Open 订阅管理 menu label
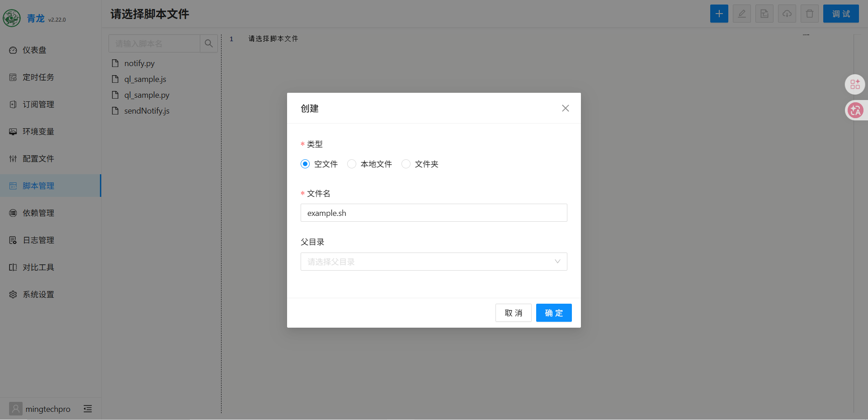This screenshot has height=420, width=868. point(38,105)
